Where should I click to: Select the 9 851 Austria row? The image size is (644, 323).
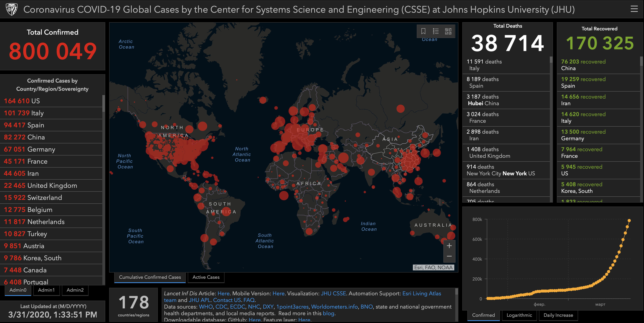click(x=51, y=246)
